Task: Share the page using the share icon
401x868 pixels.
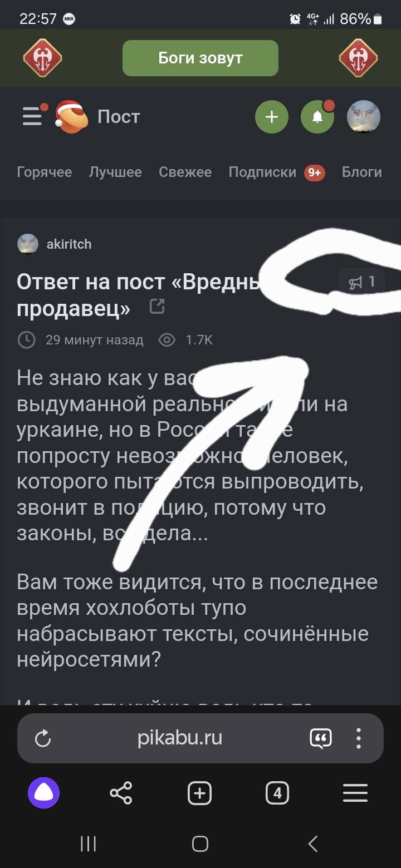Action: (x=121, y=793)
